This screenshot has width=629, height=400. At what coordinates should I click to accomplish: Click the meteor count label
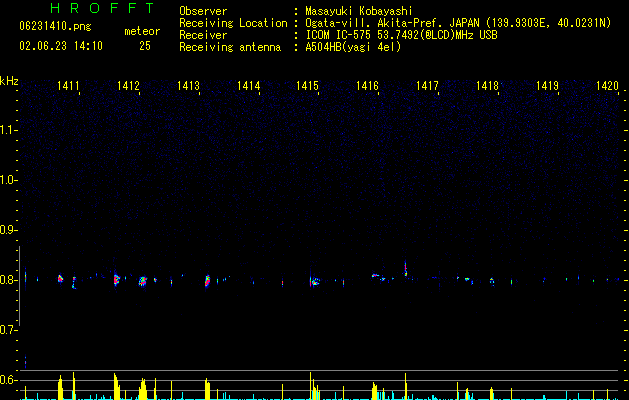[142, 31]
